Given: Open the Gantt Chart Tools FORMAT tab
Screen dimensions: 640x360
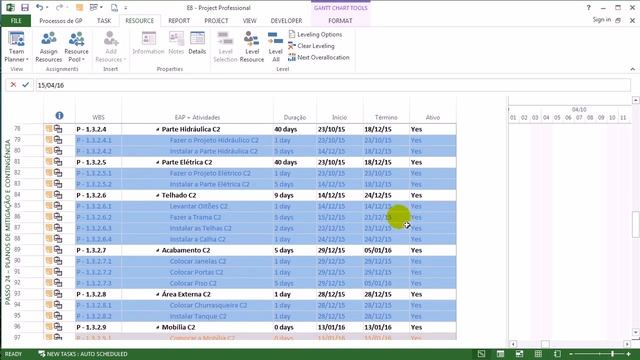Looking at the screenshot, I should [x=340, y=21].
